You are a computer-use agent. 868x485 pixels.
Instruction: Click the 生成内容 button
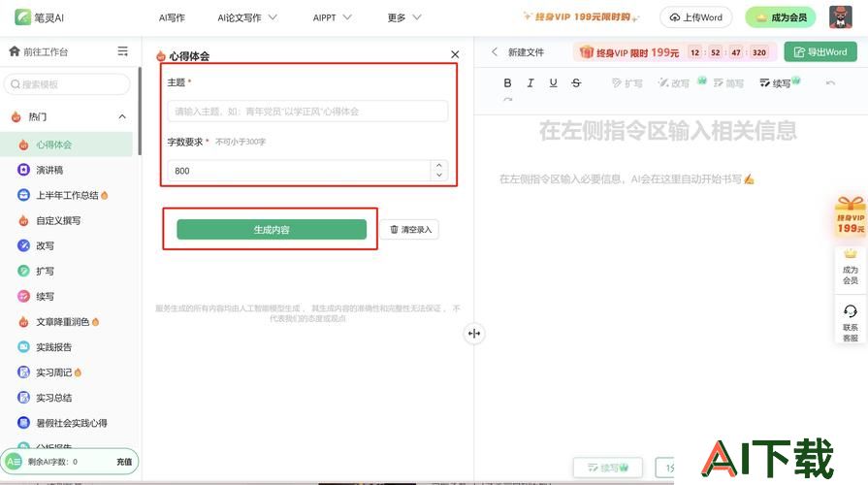coord(272,229)
